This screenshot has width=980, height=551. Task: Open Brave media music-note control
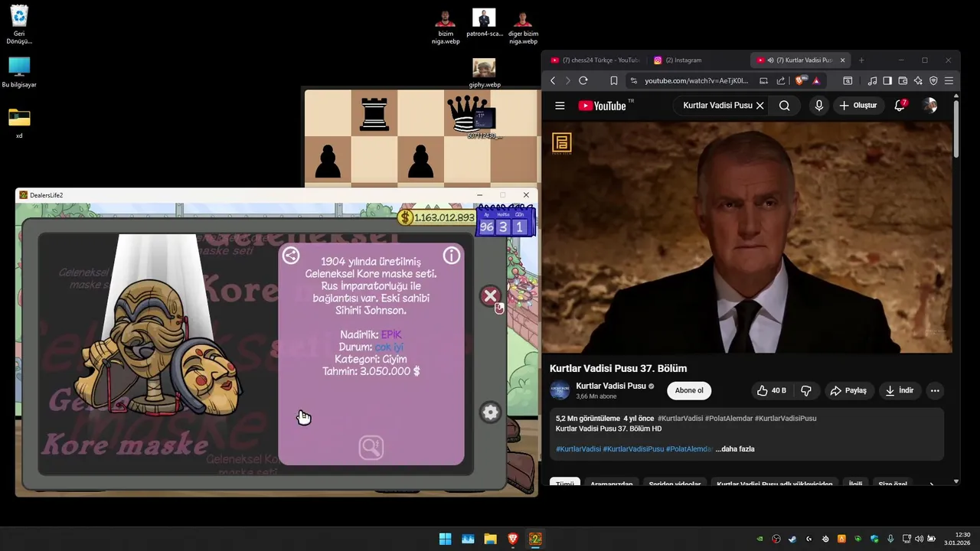point(872,80)
